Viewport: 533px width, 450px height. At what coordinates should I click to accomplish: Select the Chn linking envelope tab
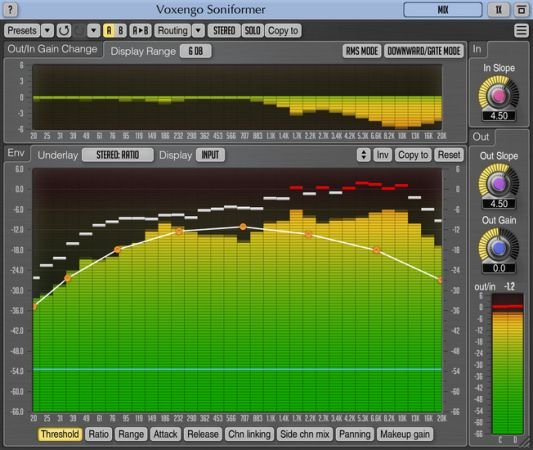(249, 434)
